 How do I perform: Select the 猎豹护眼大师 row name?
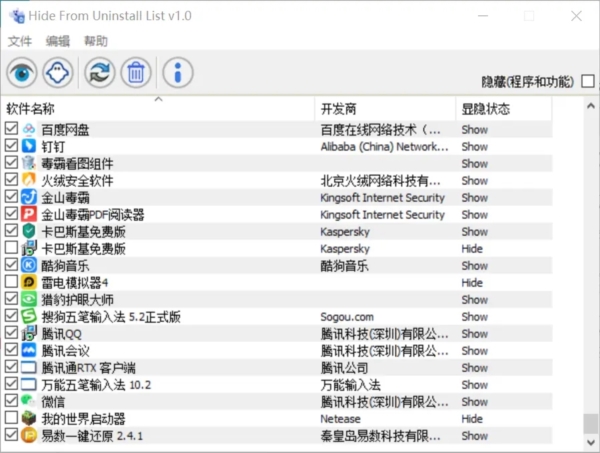77,300
